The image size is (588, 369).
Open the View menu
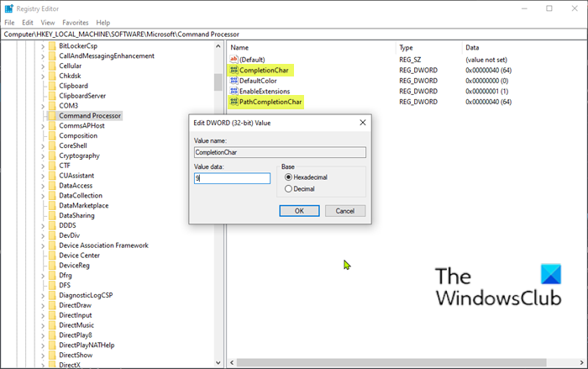(48, 23)
